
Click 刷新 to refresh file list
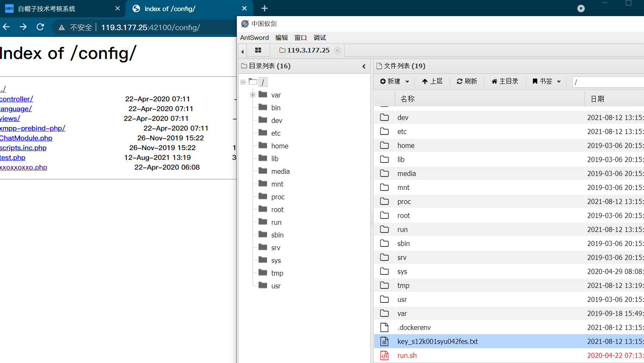pos(467,81)
